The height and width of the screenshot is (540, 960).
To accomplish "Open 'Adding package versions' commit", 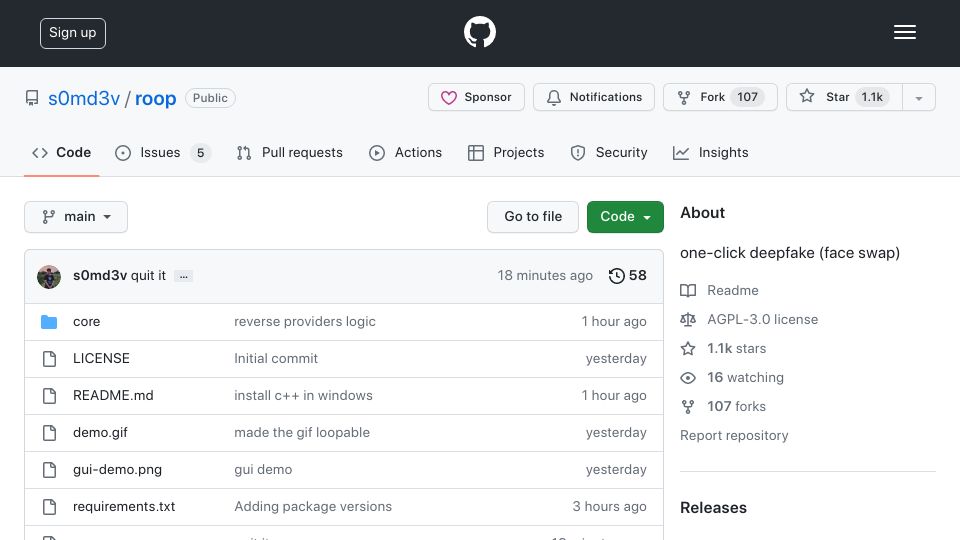I will (x=313, y=506).
